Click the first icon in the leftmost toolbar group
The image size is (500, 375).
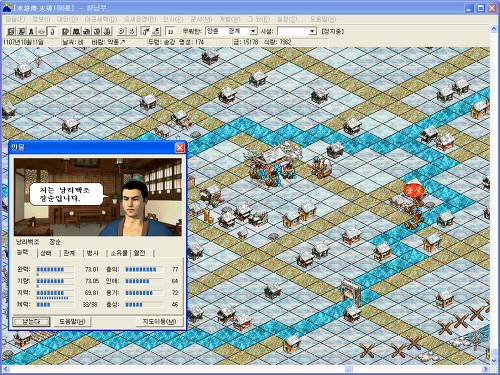click(x=11, y=31)
